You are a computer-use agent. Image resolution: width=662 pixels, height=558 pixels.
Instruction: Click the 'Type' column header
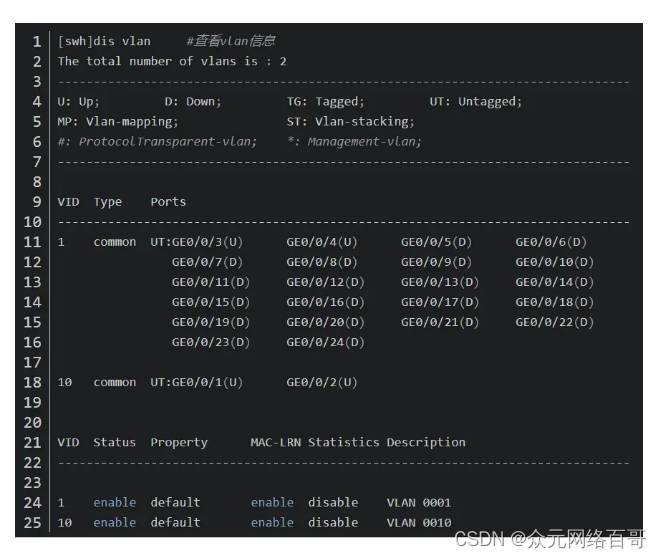(x=108, y=202)
